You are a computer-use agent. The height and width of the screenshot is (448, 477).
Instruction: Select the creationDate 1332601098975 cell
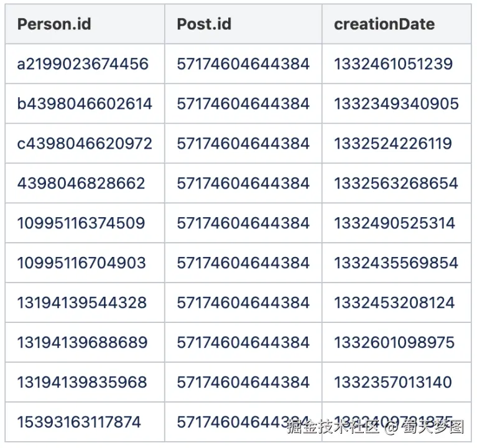click(394, 343)
